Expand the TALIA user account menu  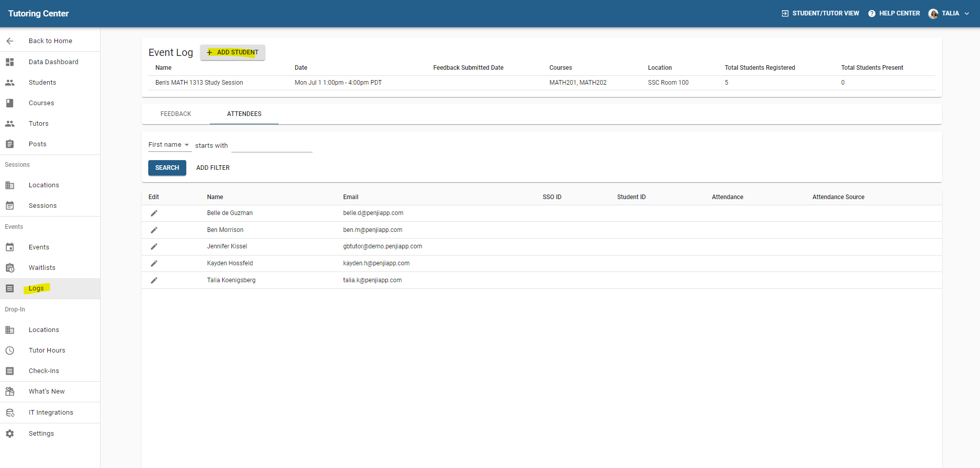(949, 13)
